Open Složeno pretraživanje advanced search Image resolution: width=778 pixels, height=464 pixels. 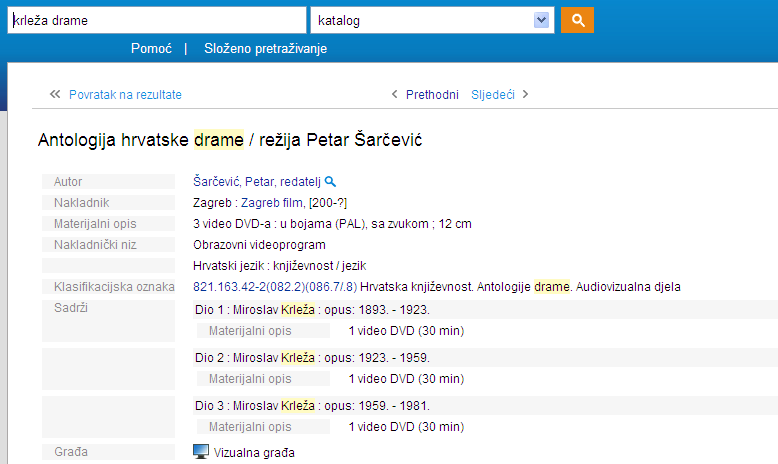click(x=265, y=49)
